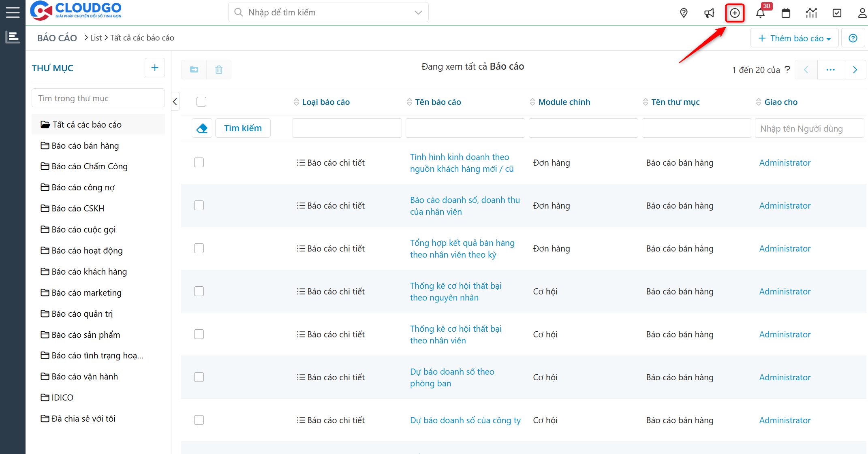This screenshot has width=868, height=454.
Task: Open the hamburger main menu
Action: coord(13,12)
